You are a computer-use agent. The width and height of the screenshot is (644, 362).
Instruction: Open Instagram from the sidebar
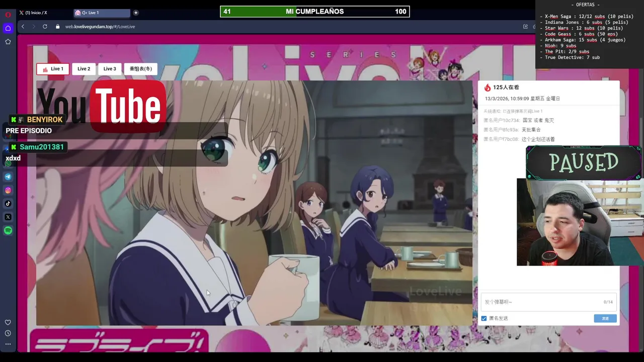tap(8, 190)
